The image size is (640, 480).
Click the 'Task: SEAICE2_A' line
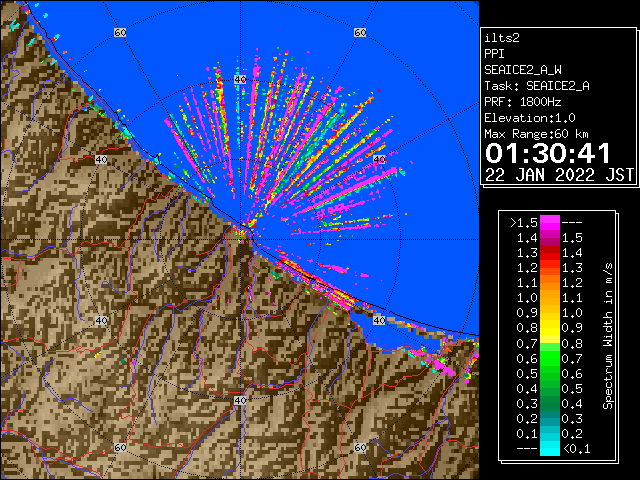537,86
